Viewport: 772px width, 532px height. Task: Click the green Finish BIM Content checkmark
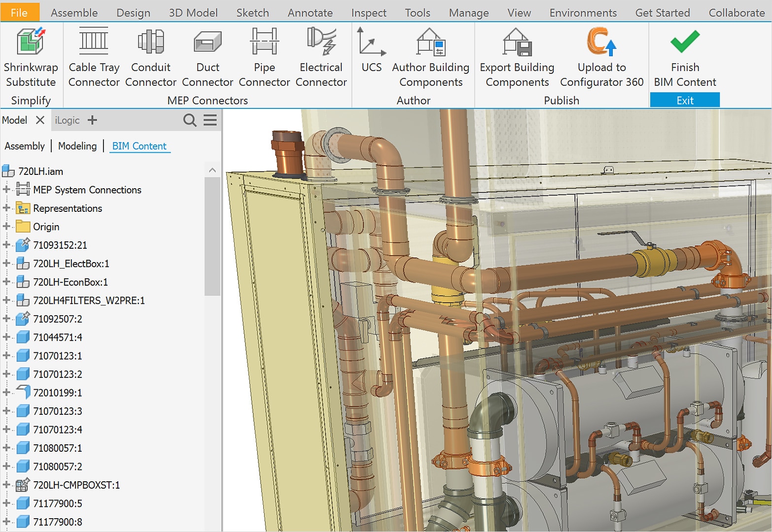click(x=685, y=41)
